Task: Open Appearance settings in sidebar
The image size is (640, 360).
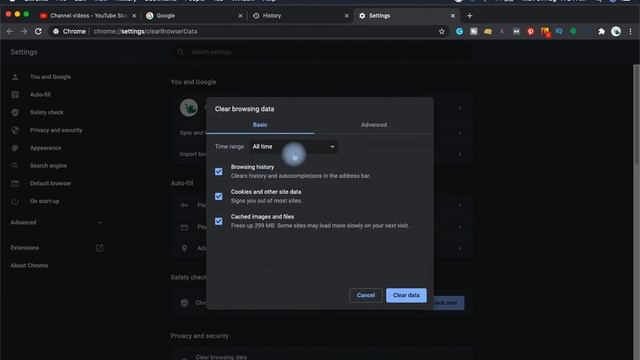Action: pos(45,148)
